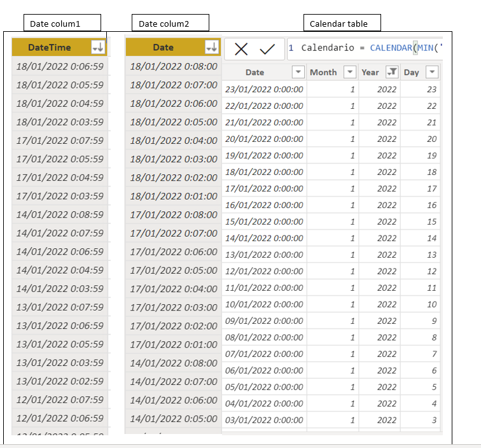This screenshot has height=448, width=481.
Task: Select cell 13/01/2022 0:05:59
Action: [x=60, y=344]
